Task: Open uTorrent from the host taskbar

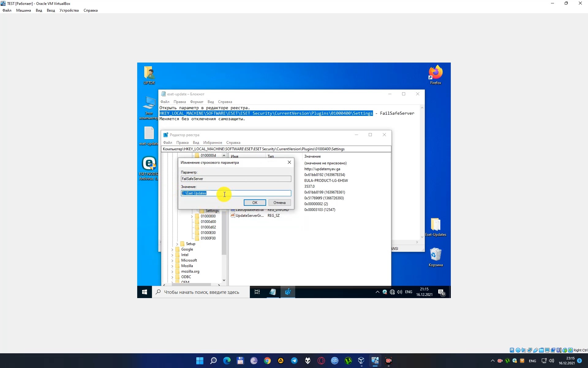Action: point(348,361)
